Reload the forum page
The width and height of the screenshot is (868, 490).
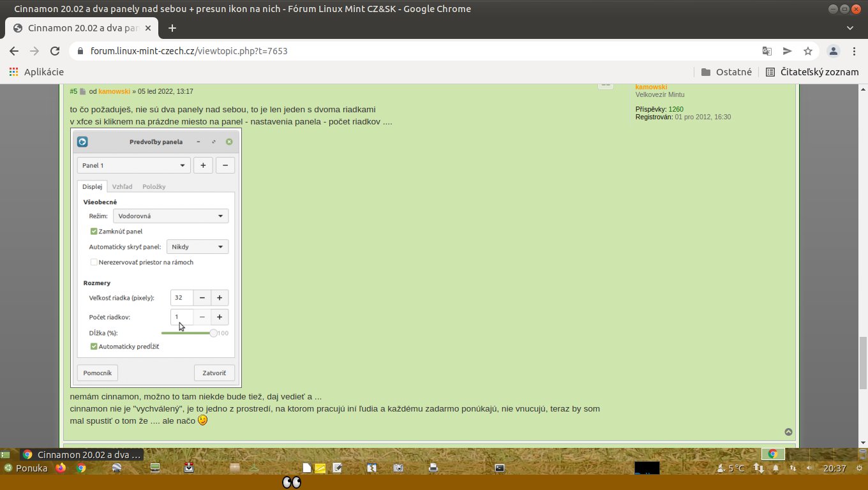[55, 51]
